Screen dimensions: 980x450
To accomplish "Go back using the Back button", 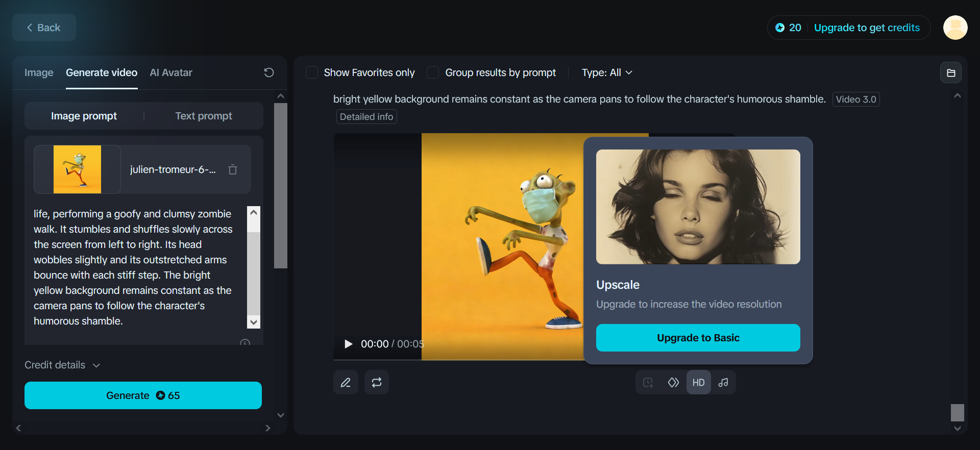I will (x=44, y=28).
